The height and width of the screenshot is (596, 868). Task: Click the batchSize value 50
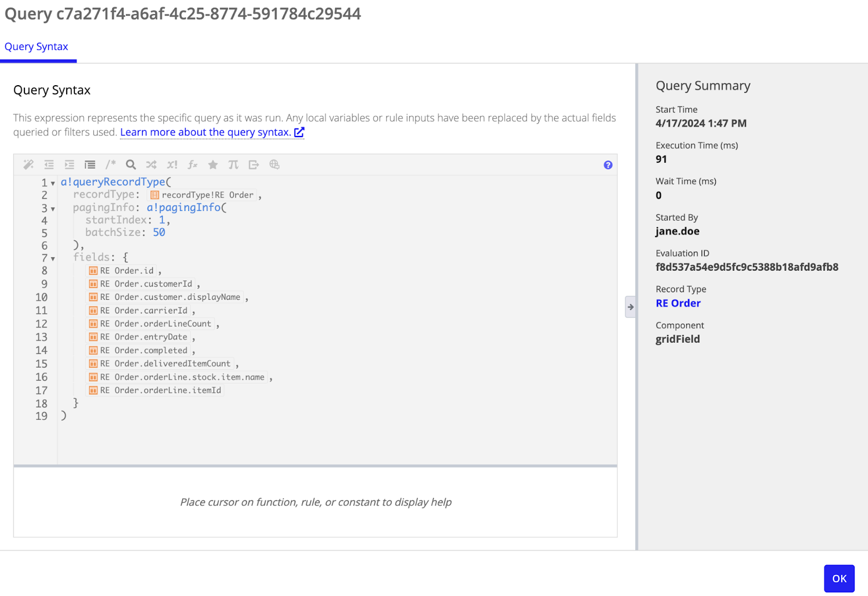pyautogui.click(x=159, y=232)
